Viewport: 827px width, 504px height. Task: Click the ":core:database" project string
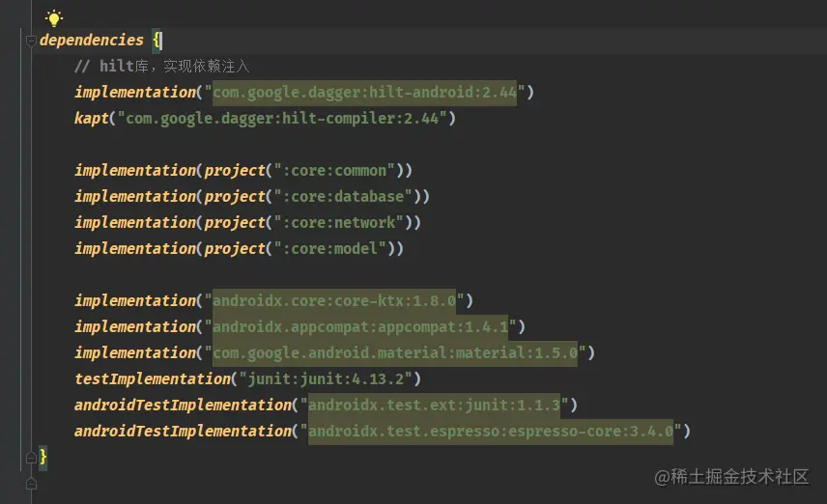coord(343,197)
